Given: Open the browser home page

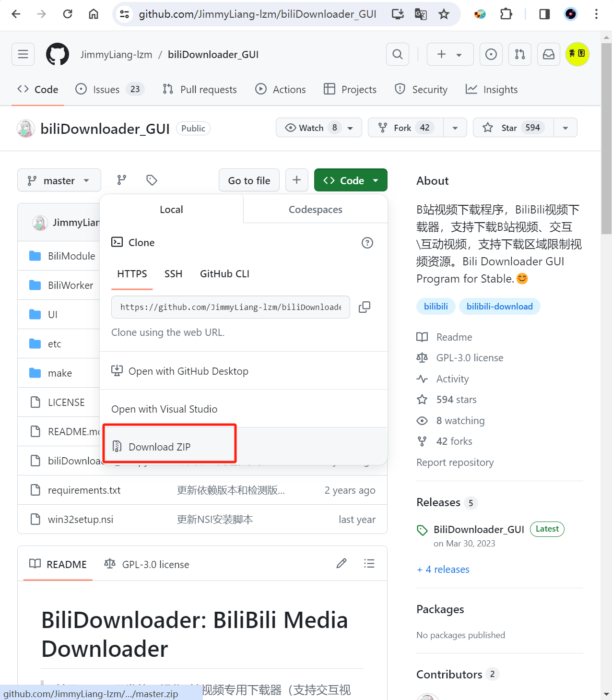Looking at the screenshot, I should tap(94, 14).
